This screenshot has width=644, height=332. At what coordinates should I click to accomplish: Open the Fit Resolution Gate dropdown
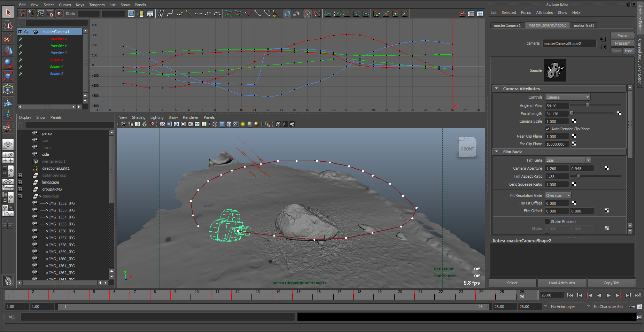click(x=558, y=195)
